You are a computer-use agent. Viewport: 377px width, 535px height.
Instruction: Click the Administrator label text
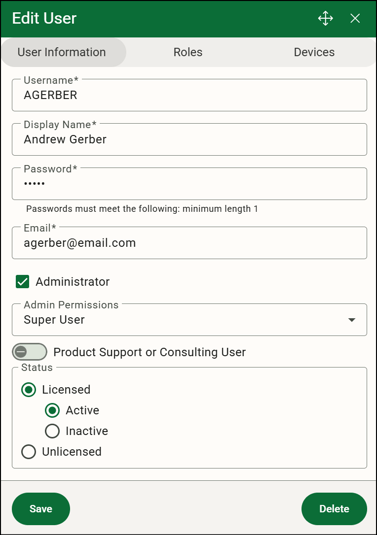[73, 282]
